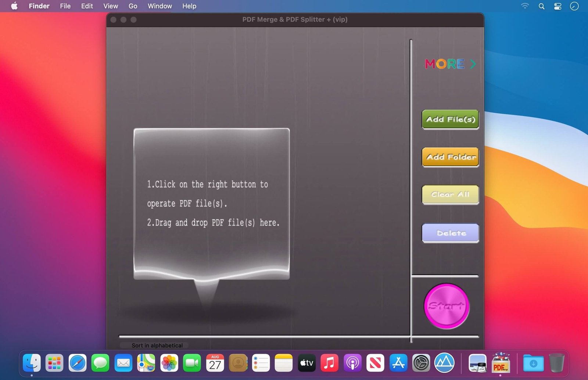Open Finder from the Dock
This screenshot has width=588, height=380.
coord(31,363)
